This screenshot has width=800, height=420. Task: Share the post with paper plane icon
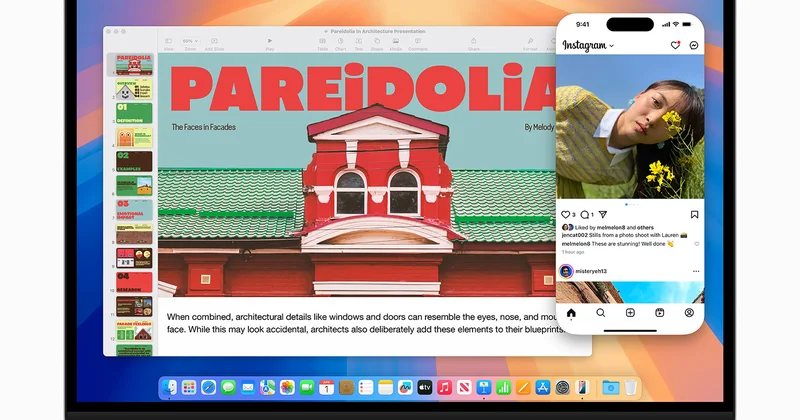click(603, 214)
